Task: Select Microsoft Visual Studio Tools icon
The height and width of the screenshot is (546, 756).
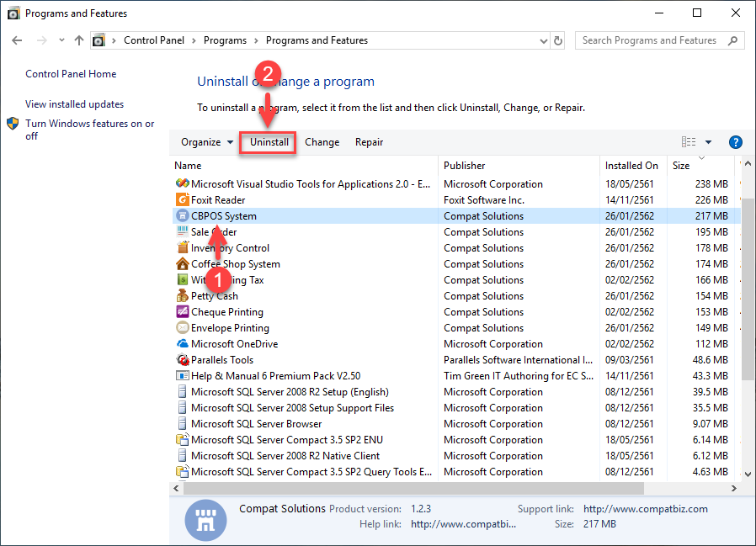Action: click(182, 183)
